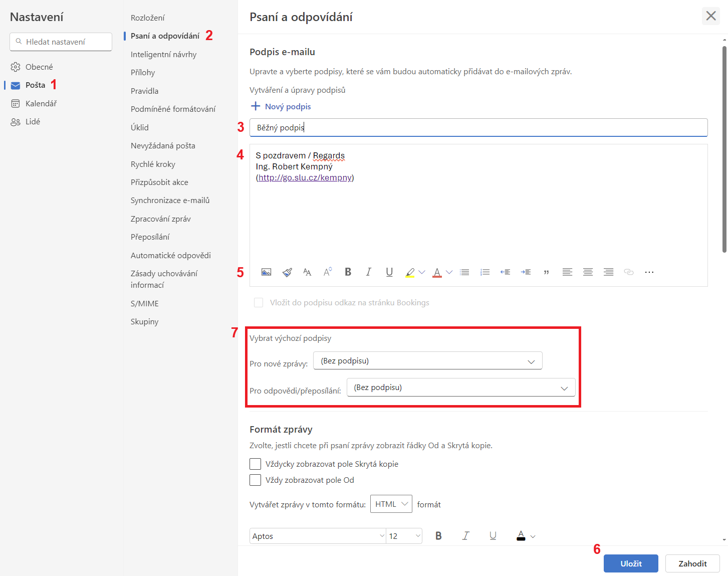This screenshot has width=728, height=576.
Task: Center align signature text
Action: 588,272
